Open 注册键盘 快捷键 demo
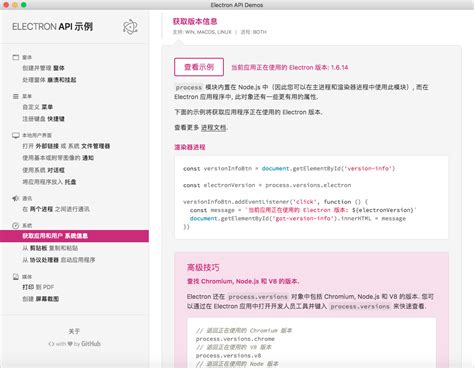 point(43,119)
